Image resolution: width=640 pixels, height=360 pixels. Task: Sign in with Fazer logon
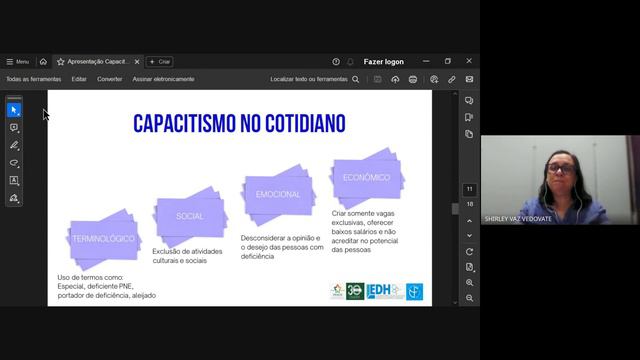point(384,62)
